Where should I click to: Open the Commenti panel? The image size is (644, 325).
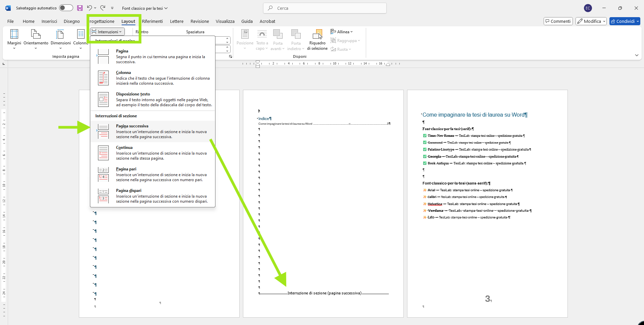(x=558, y=21)
